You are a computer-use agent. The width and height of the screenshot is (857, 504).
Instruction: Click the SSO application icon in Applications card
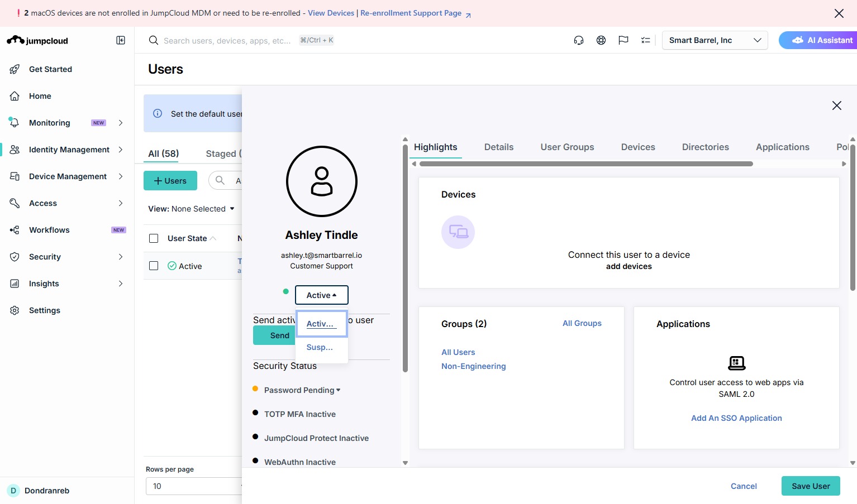737,363
